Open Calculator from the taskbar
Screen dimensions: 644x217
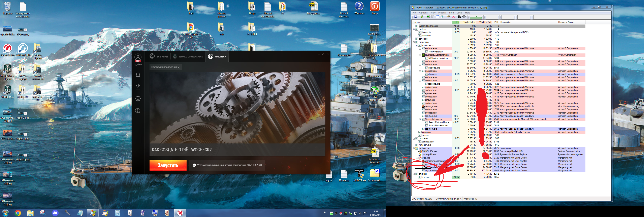pyautogui.click(x=118, y=213)
